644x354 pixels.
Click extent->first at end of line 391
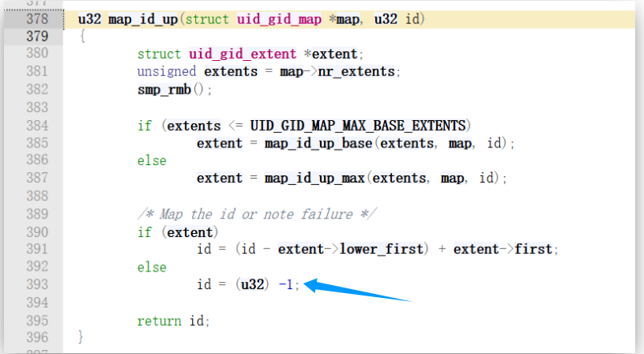(502, 249)
